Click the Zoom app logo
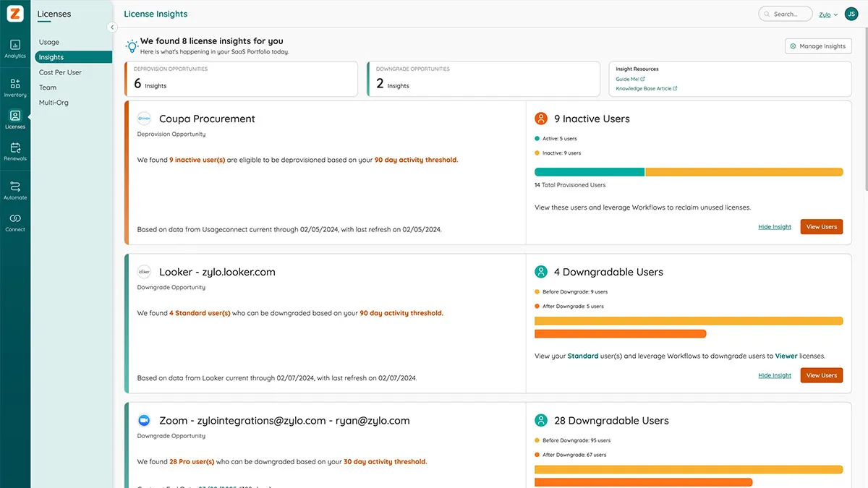Image resolution: width=868 pixels, height=488 pixels. [x=144, y=420]
